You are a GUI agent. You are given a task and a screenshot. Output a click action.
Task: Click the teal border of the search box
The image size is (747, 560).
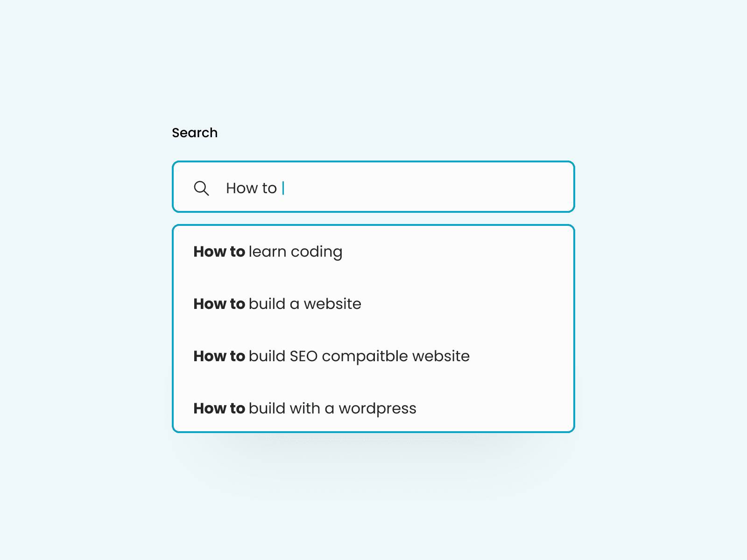(373, 162)
